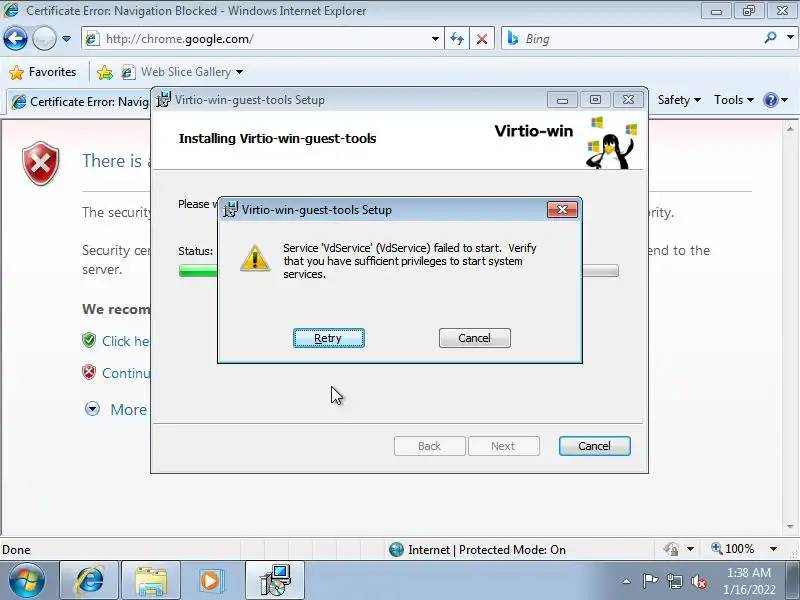Viewport: 800px width, 600px height.
Task: Click the scrollbar down arrow in IE
Action: point(790,526)
